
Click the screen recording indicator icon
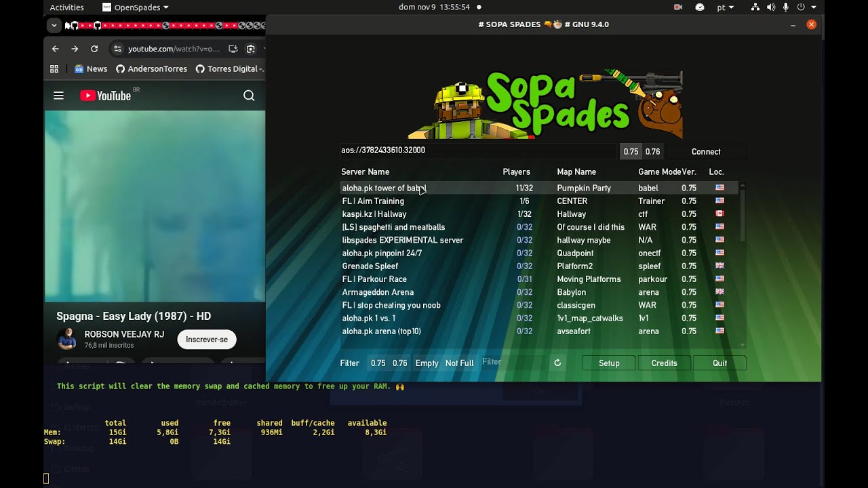677,7
